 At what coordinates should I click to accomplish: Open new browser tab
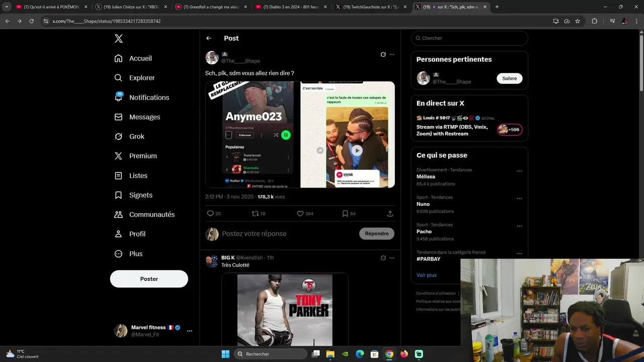pyautogui.click(x=497, y=7)
